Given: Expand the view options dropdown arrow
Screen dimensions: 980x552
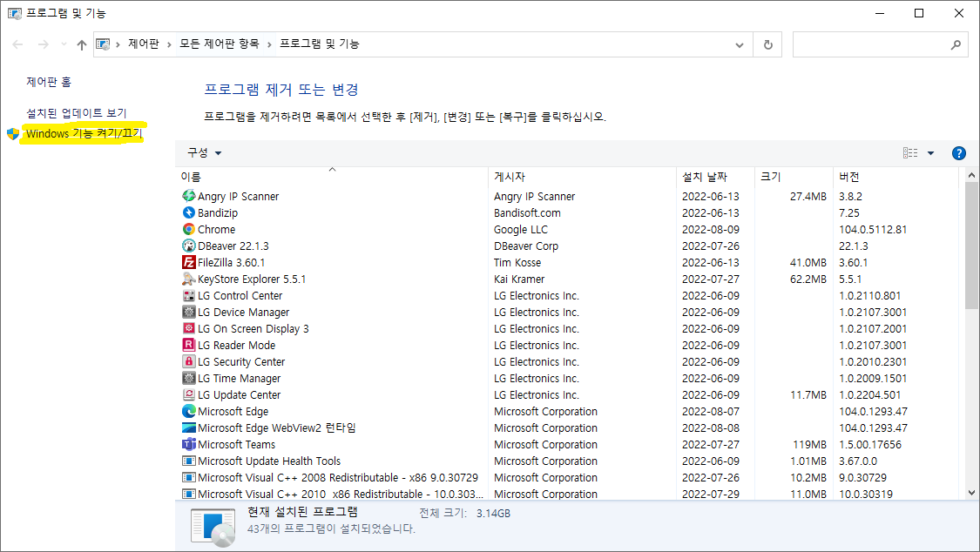Looking at the screenshot, I should coord(930,153).
